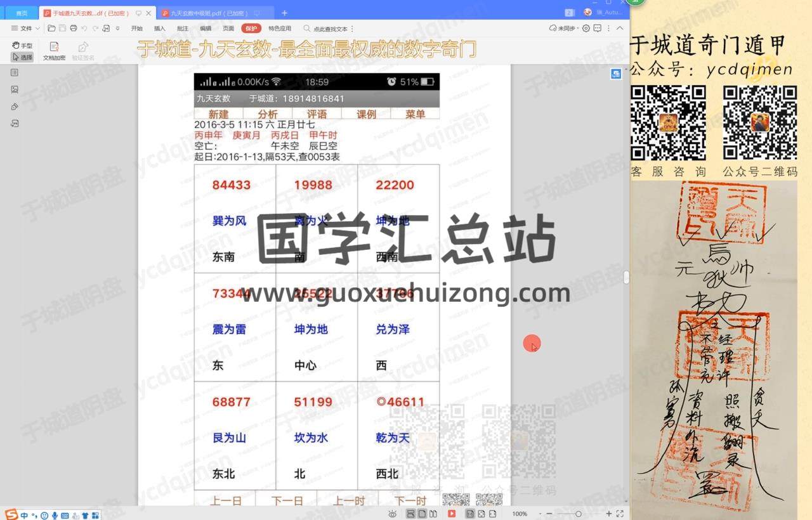Click the plus button to add new tab
The width and height of the screenshot is (812, 520).
pyautogui.click(x=284, y=13)
